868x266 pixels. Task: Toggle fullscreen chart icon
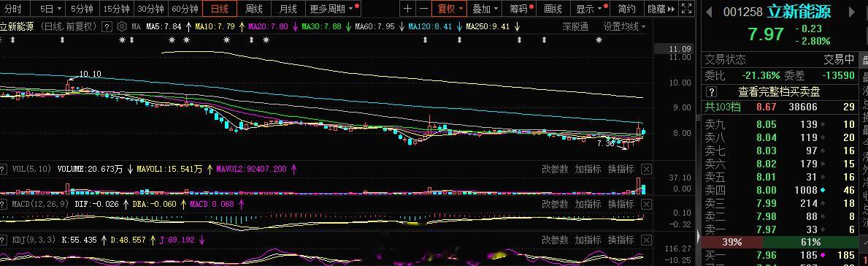(x=686, y=8)
